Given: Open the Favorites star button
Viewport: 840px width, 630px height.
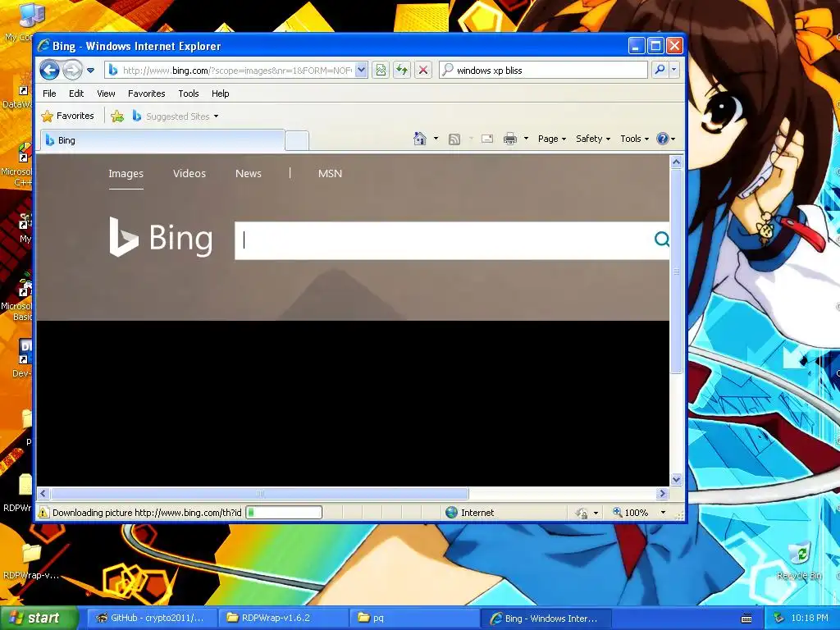Looking at the screenshot, I should (x=67, y=116).
